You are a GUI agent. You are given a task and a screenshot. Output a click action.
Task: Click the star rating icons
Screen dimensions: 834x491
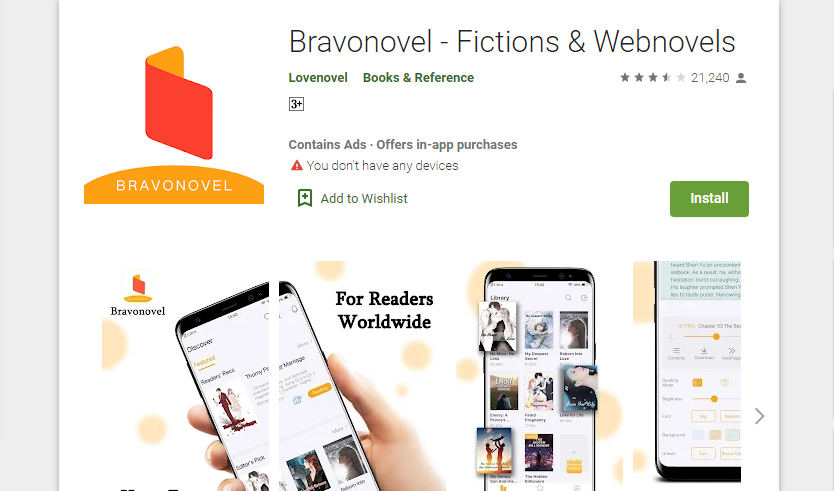pyautogui.click(x=653, y=78)
